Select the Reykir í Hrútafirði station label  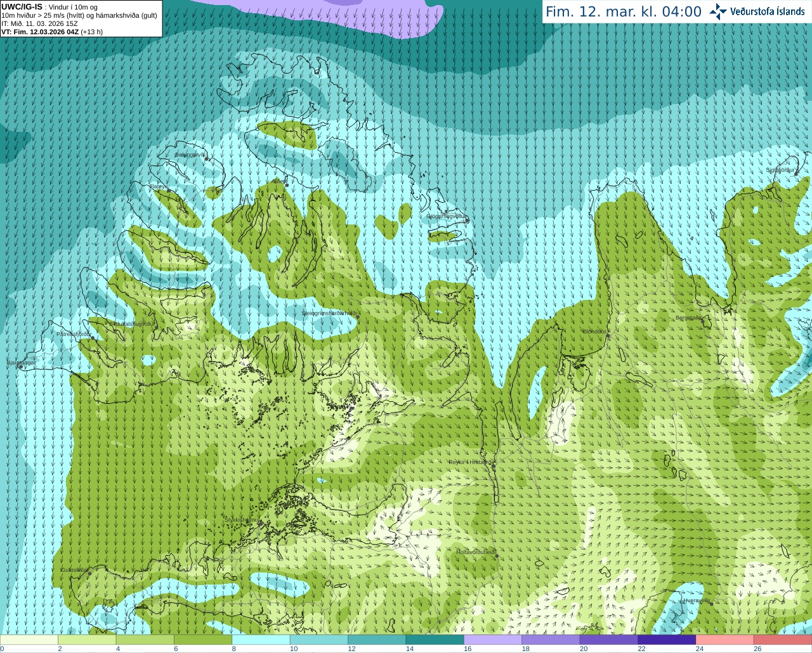click(470, 462)
